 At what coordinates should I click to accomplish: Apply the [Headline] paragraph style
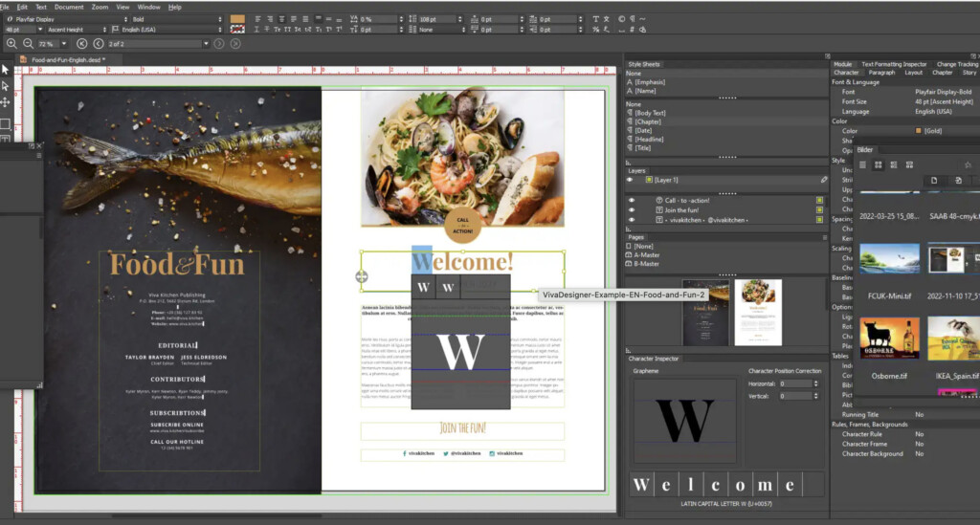click(649, 140)
